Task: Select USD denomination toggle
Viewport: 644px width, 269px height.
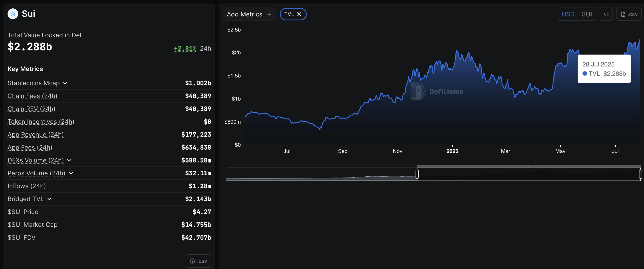Action: click(x=568, y=14)
